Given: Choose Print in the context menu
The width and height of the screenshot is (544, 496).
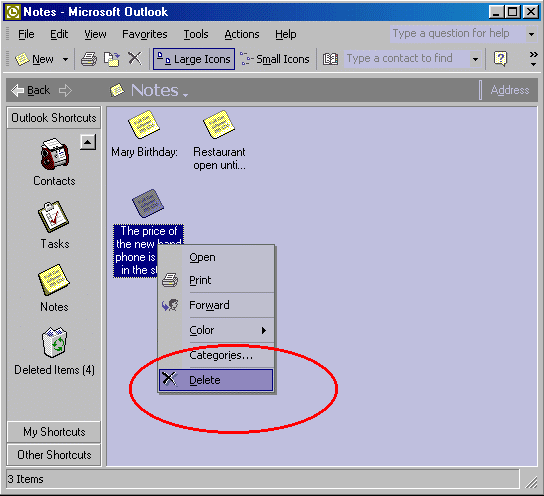Looking at the screenshot, I should pos(216,280).
